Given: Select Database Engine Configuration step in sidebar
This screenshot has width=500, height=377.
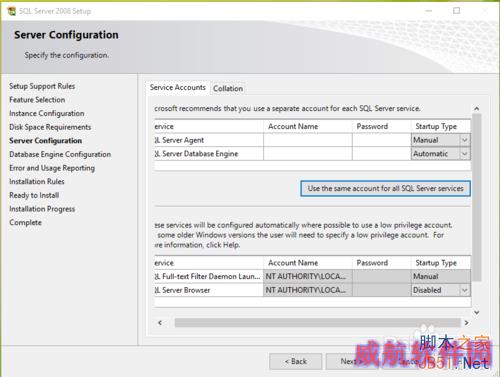Looking at the screenshot, I should coord(60,154).
